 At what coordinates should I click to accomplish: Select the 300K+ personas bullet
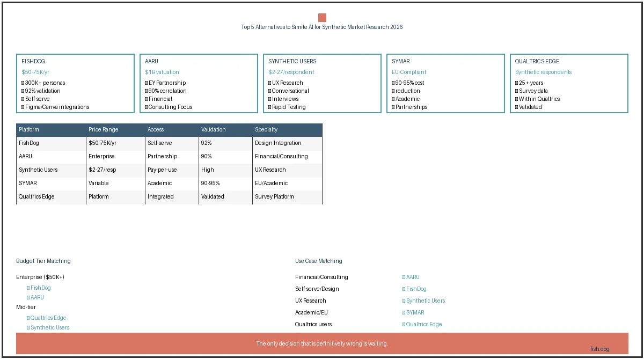[43, 83]
